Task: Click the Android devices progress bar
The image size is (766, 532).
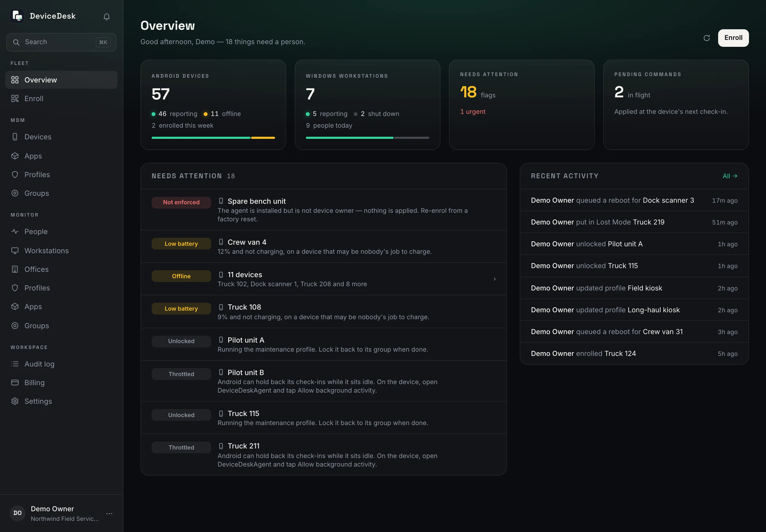Action: point(213,138)
